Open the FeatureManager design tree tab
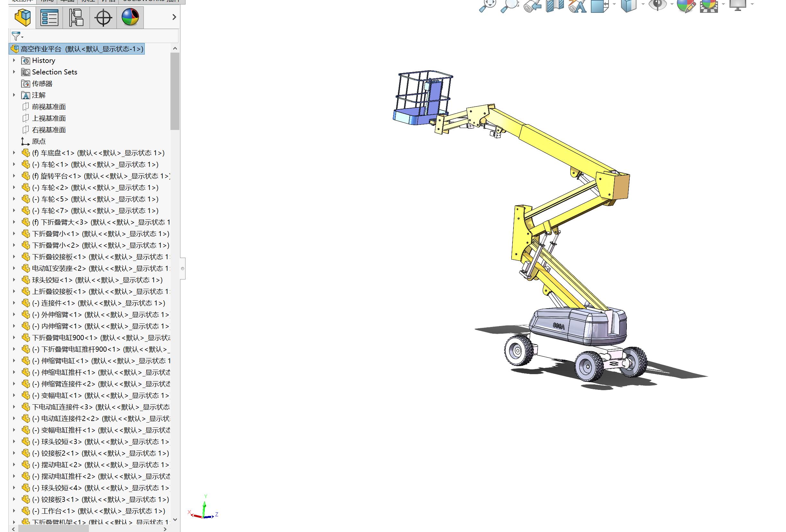Viewport: 786px width, 532px height. pyautogui.click(x=22, y=17)
